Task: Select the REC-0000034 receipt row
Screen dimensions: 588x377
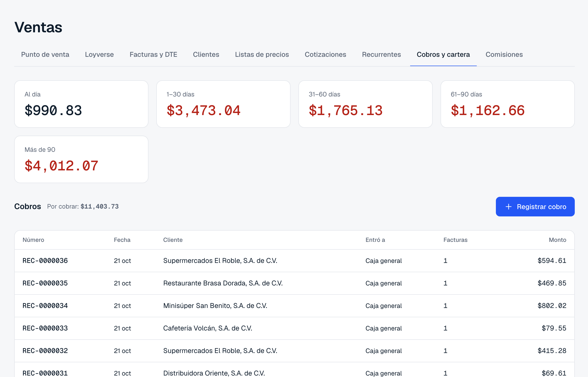Action: tap(294, 306)
